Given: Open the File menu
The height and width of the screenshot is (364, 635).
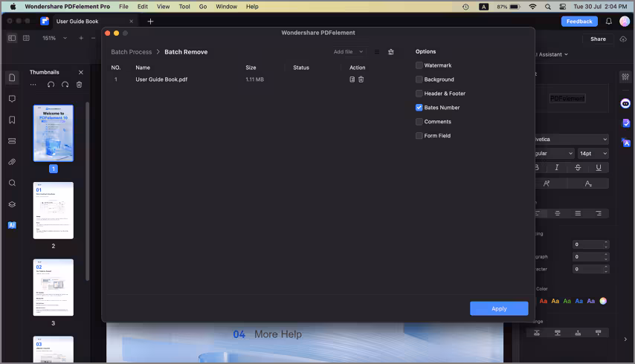Looking at the screenshot, I should [123, 7].
